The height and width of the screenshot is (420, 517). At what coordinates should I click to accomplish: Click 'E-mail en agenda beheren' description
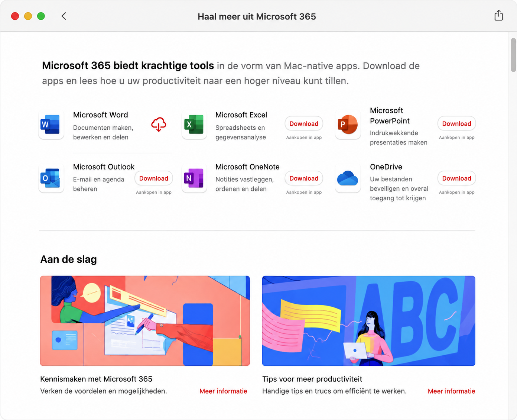pos(98,184)
